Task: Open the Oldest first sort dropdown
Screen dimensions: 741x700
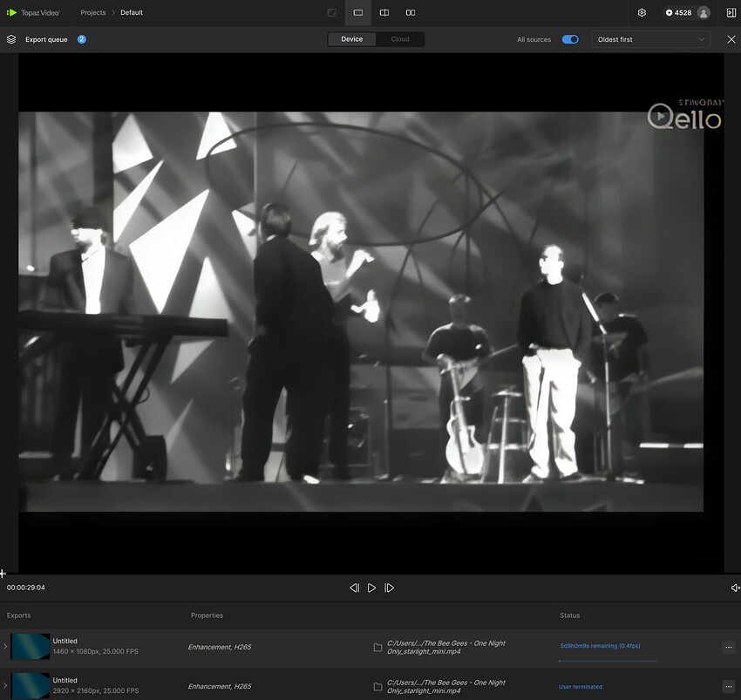Action: tap(650, 39)
